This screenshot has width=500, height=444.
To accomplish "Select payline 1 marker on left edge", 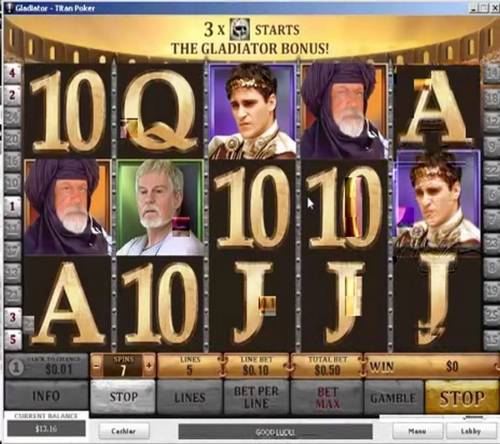I will coord(12,207).
